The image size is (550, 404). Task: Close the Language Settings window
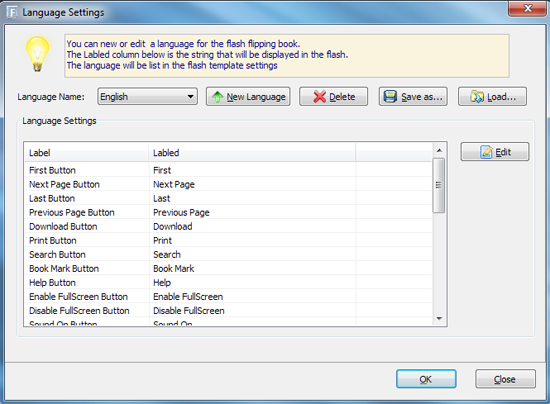tap(528, 8)
